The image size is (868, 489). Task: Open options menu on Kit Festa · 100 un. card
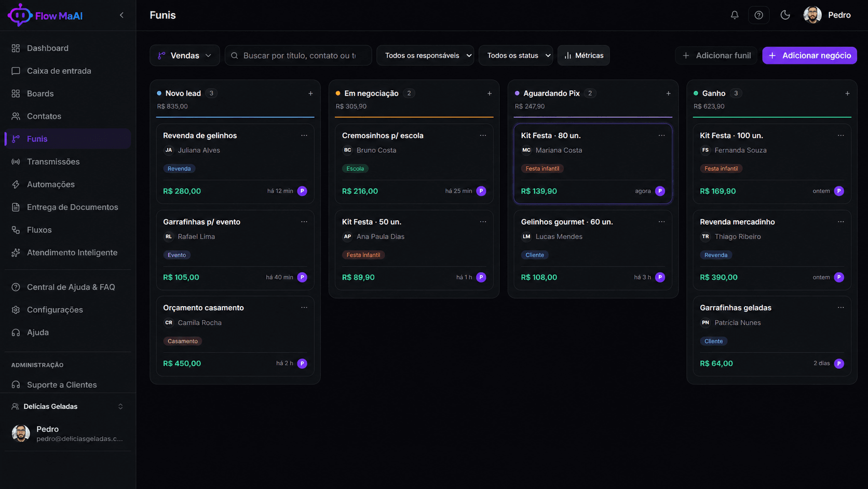click(840, 136)
